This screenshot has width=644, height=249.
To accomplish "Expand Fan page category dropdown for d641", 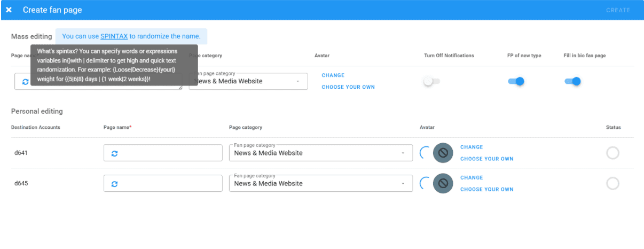I will point(320,153).
